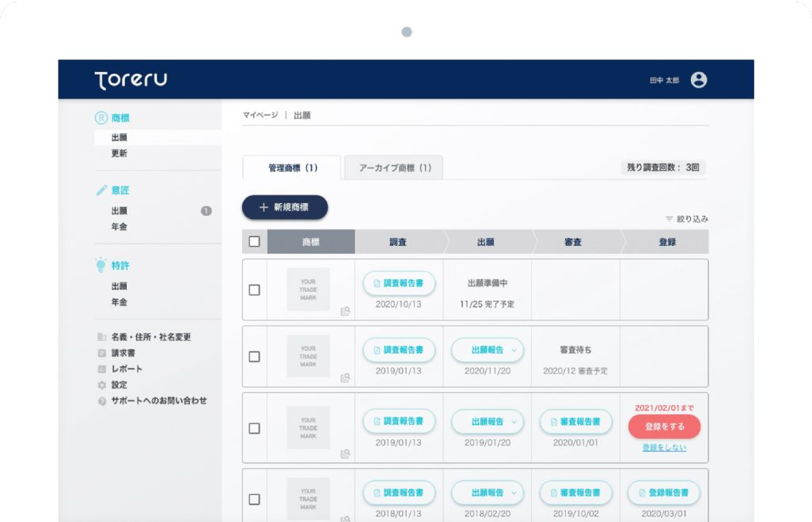The height and width of the screenshot is (522, 812).
Task: Open 名義・住所・社名変更 in sidebar
Action: click(150, 337)
